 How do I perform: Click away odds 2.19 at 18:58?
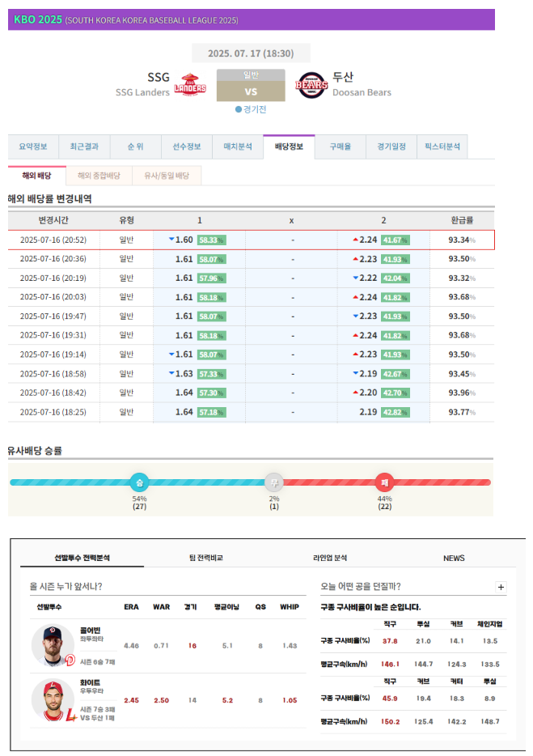[368, 374]
